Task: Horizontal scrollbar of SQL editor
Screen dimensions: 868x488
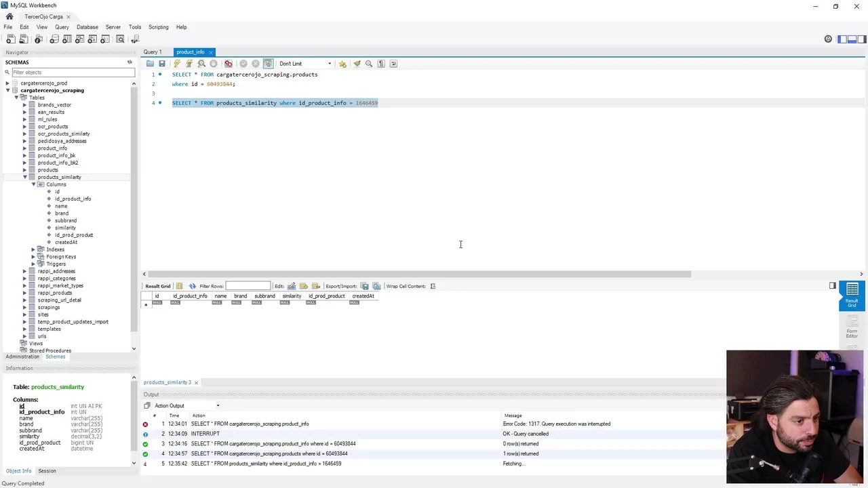Action: [420, 274]
